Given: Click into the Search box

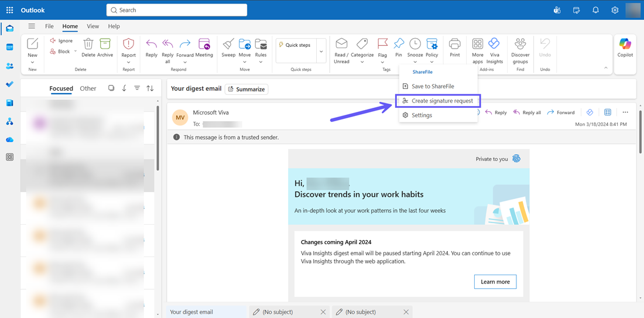Looking at the screenshot, I should pos(177,10).
